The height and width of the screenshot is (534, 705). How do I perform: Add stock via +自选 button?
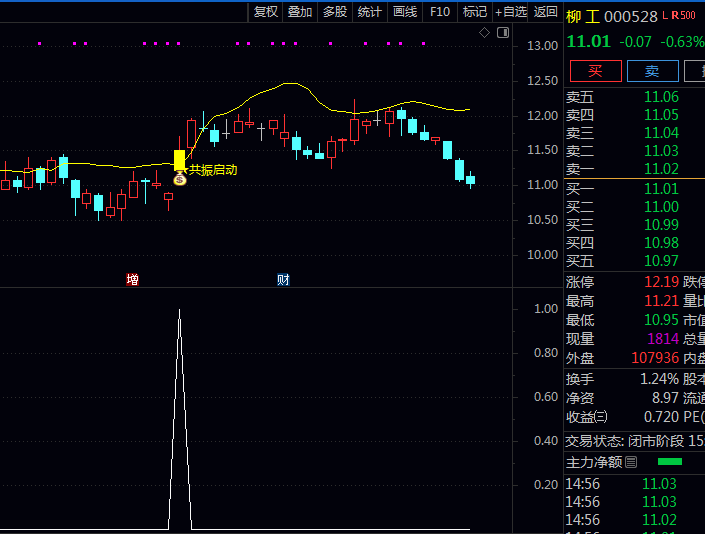point(511,12)
